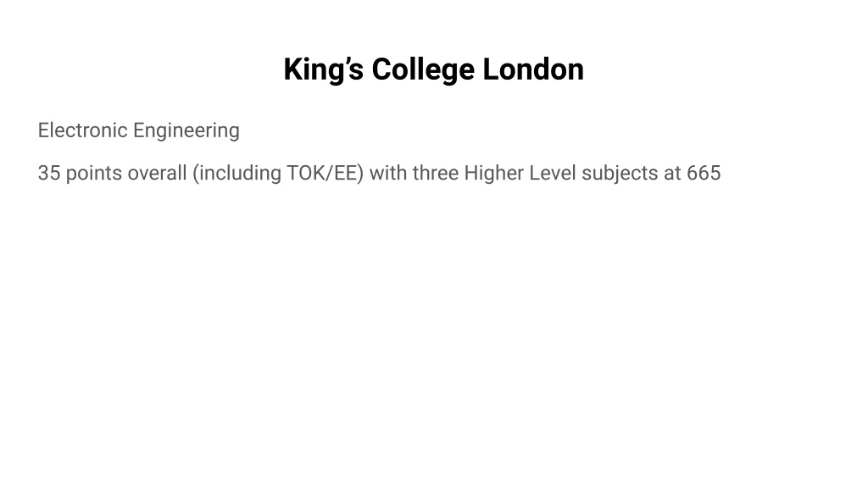Select the word "Engineering" in the subtitle line
The width and height of the screenshot is (868, 488).
(186, 131)
